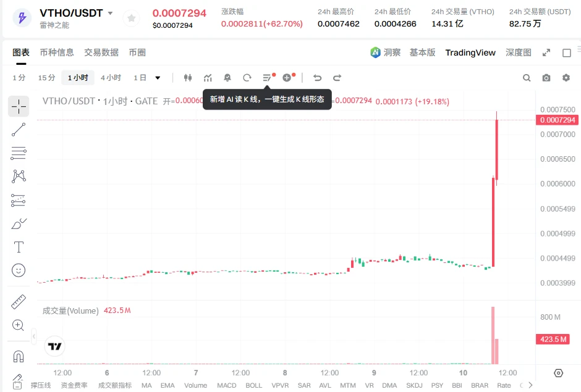The width and height of the screenshot is (581, 392).
Task: Open the 币圈 tab
Action: 137,52
